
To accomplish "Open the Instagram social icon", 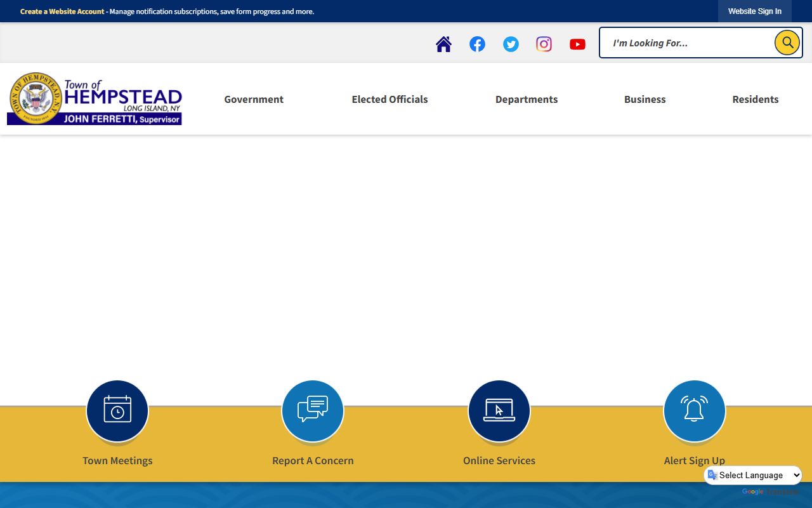I will click(544, 44).
